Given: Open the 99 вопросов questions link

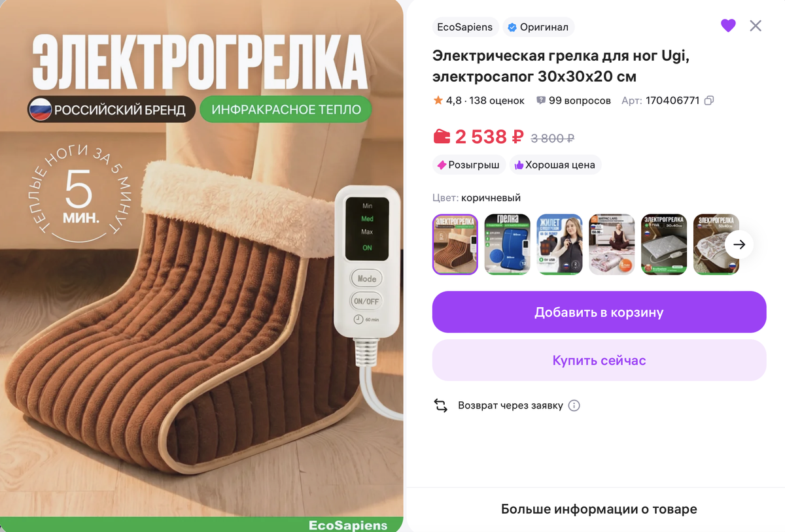Looking at the screenshot, I should [574, 101].
